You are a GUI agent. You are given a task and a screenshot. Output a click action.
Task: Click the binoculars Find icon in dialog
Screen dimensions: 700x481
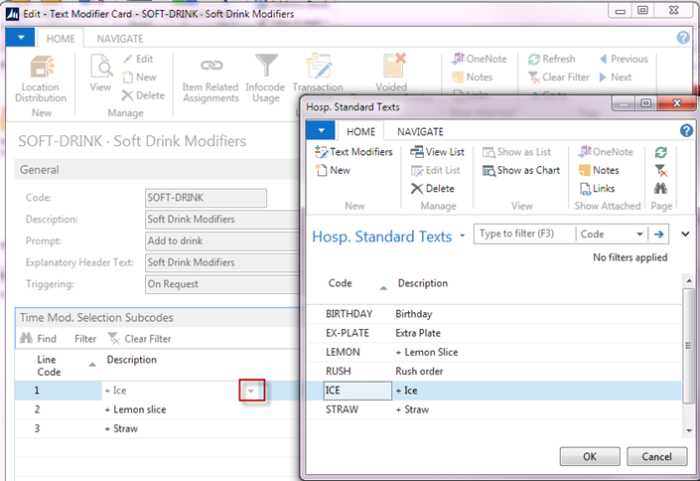661,188
